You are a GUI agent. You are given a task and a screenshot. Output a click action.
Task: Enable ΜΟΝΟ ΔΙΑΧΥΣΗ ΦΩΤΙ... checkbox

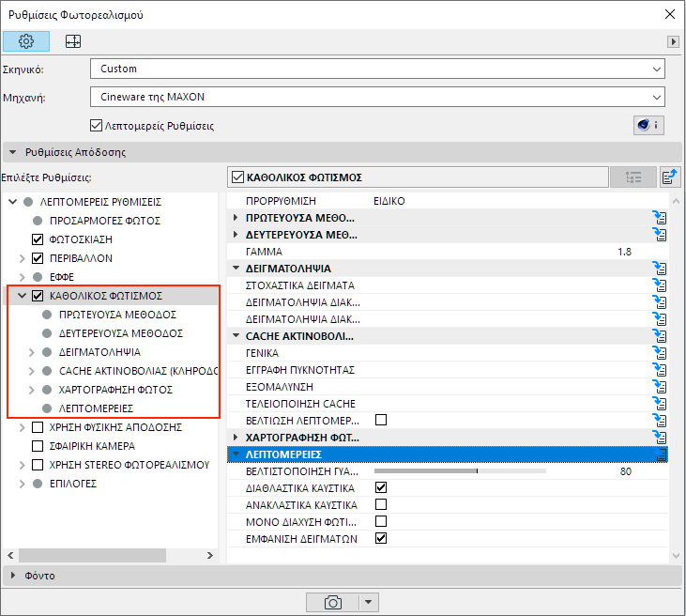(381, 521)
